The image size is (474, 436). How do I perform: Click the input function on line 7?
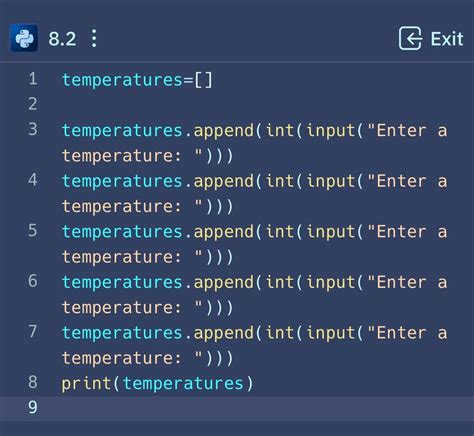(331, 333)
